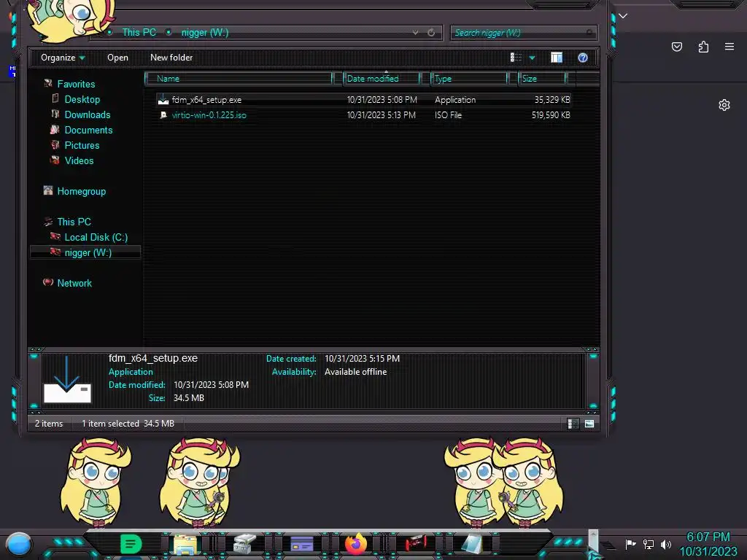Viewport: 747px width, 560px height.
Task: Open red TIE fighter app in taskbar
Action: click(x=416, y=542)
